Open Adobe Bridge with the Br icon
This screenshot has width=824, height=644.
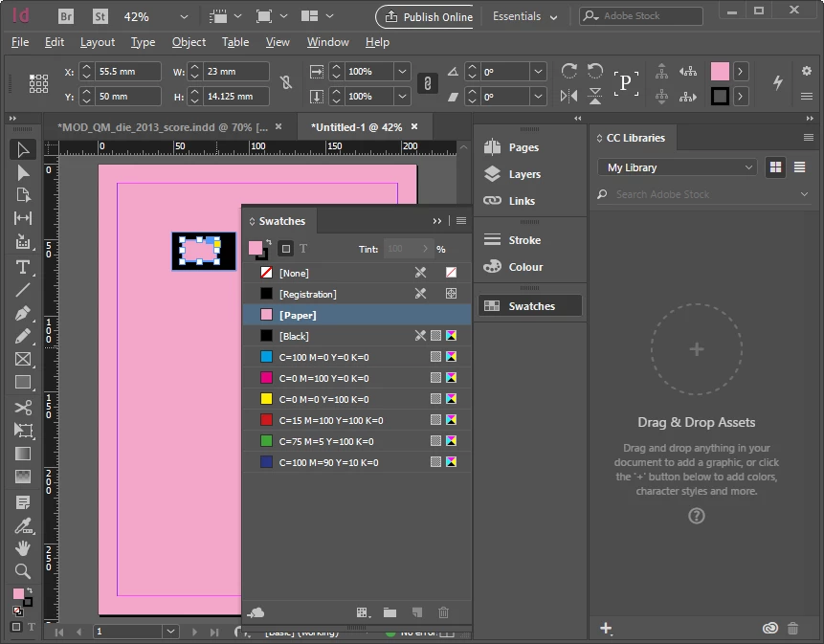click(66, 16)
